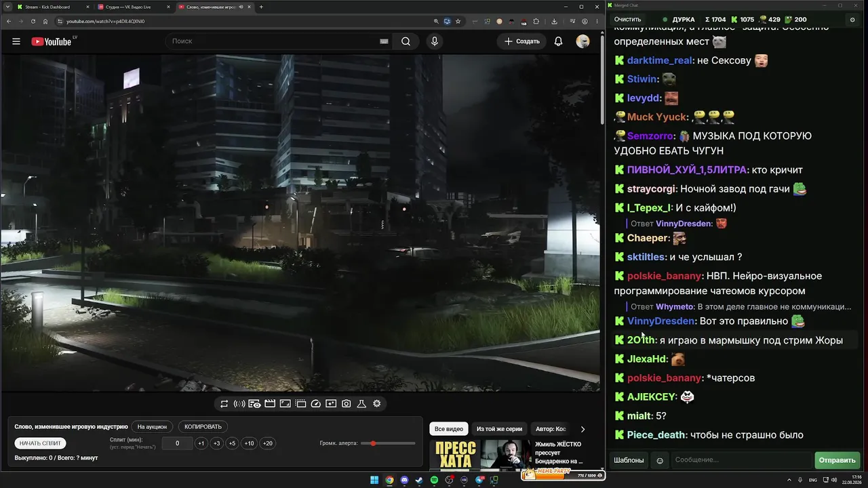Add 3 minutes with the +3 button

point(216,443)
